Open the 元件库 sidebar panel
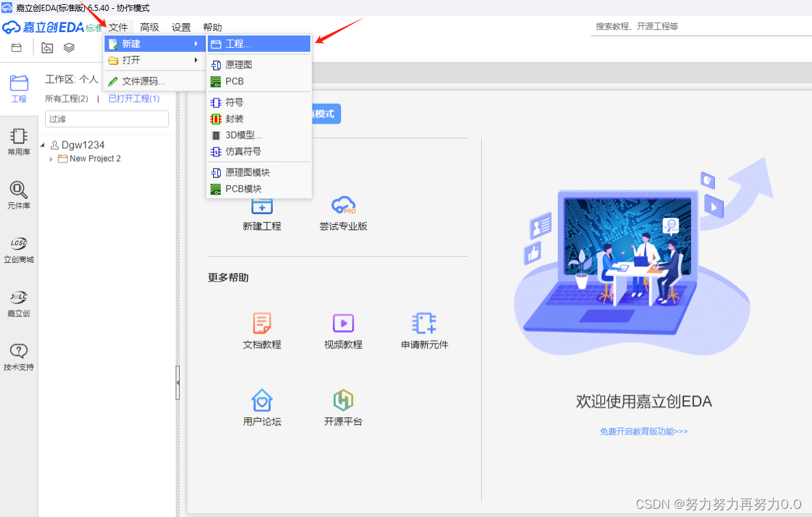The height and width of the screenshot is (517, 812). pos(18,195)
